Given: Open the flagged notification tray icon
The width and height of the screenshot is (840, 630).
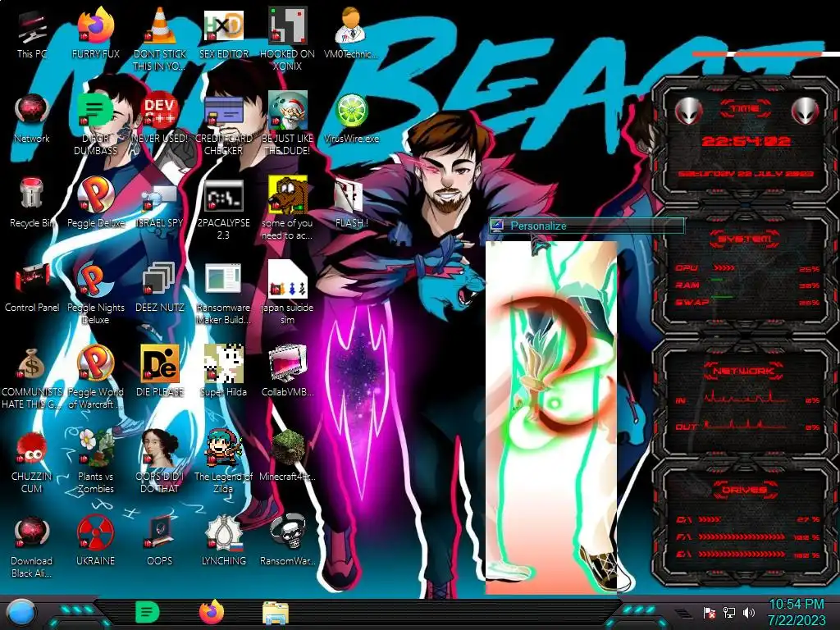Looking at the screenshot, I should (710, 612).
